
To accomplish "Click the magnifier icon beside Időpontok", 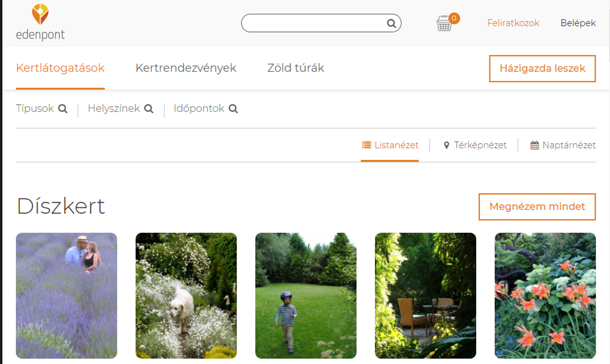I will click(x=233, y=109).
